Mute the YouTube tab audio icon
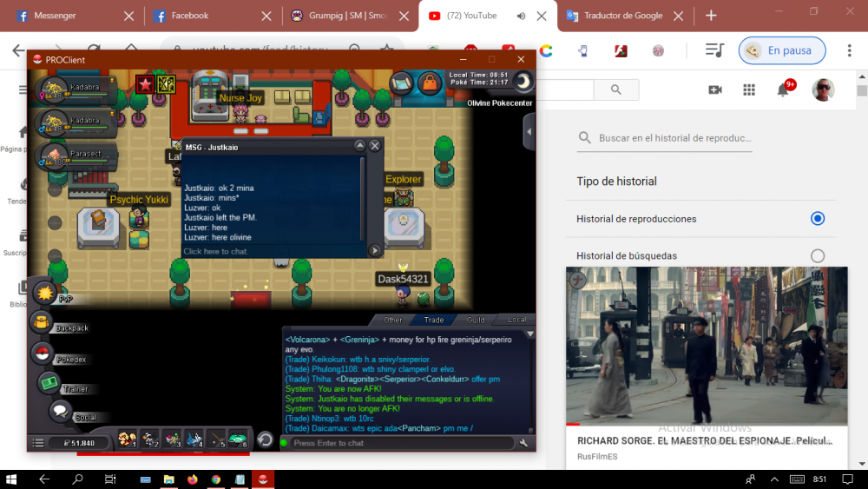This screenshot has height=489, width=868. click(x=521, y=16)
